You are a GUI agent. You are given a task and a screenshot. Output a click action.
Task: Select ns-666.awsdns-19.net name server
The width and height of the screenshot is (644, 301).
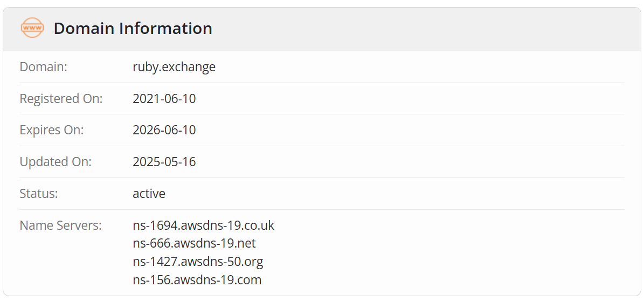(x=194, y=243)
